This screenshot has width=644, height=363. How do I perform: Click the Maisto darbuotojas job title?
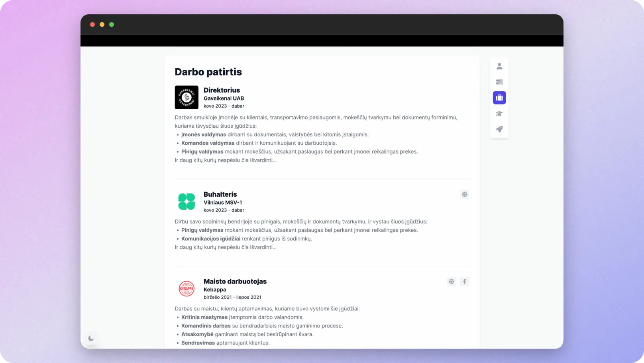pyautogui.click(x=235, y=281)
